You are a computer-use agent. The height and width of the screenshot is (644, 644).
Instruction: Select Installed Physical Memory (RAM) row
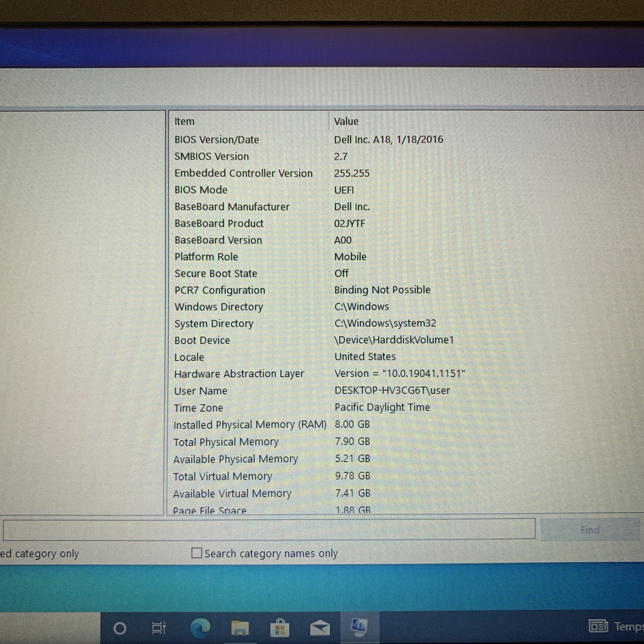coord(406,425)
